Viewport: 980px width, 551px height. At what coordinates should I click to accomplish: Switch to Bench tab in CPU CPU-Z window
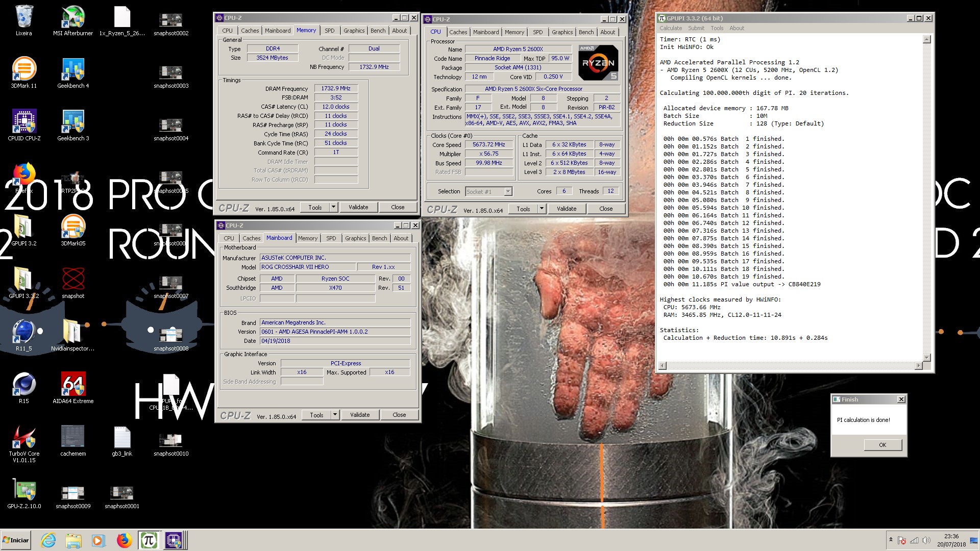coord(586,32)
